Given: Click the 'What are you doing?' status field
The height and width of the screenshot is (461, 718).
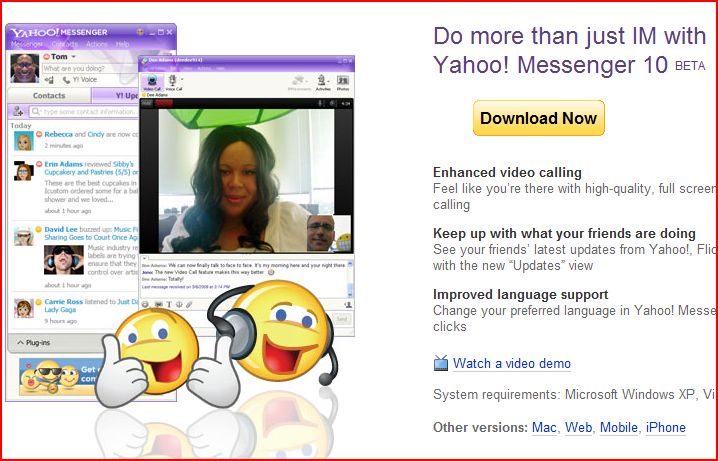Looking at the screenshot, I should click(x=90, y=68).
